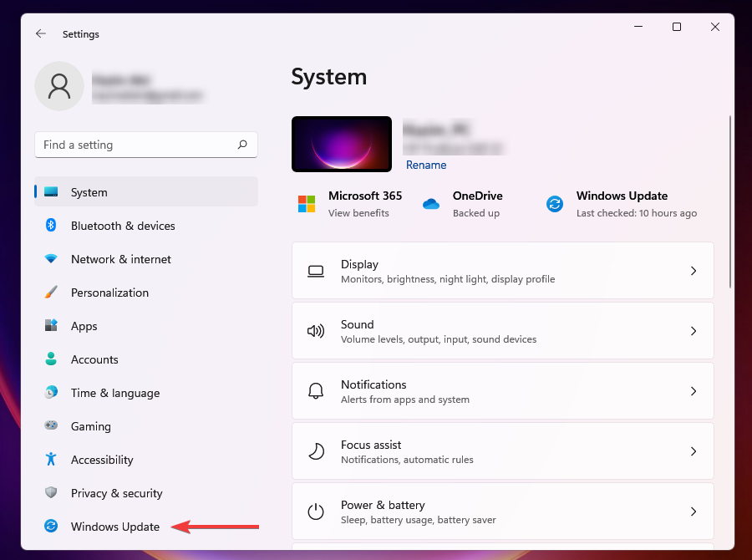Expand the Sound settings row
This screenshot has height=560, width=752.
pos(694,331)
